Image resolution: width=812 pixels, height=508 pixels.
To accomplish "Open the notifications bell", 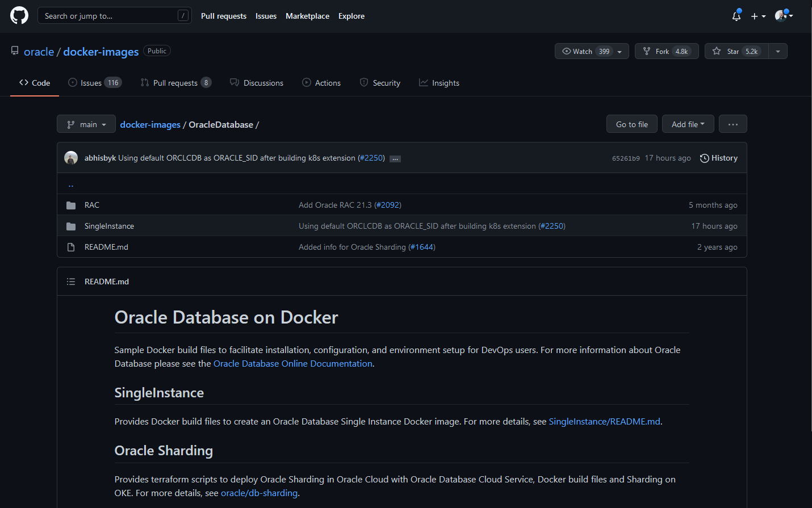I will [736, 16].
